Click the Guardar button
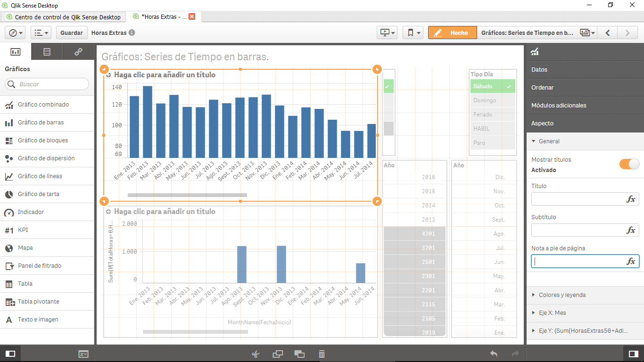Image resolution: width=644 pixels, height=362 pixels. pos(72,33)
